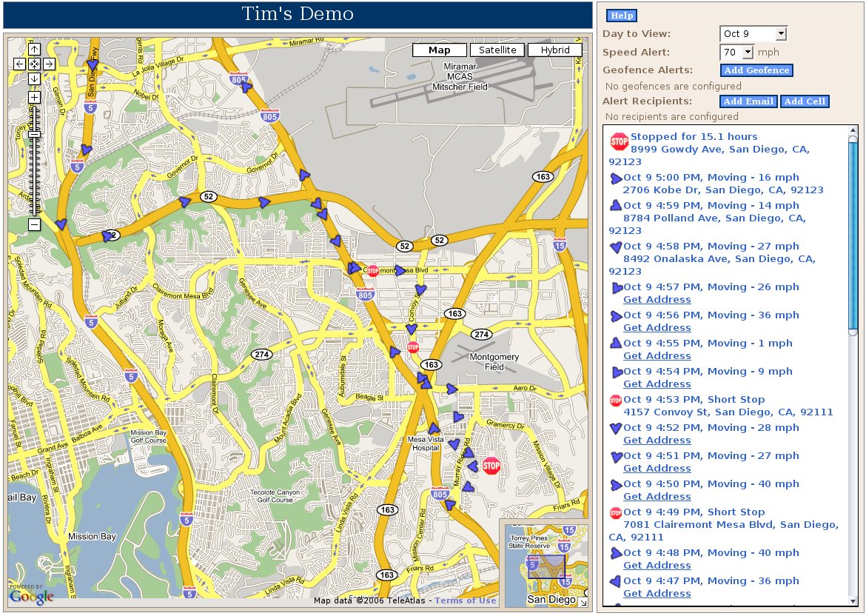Click Add Geofence button
The height and width of the screenshot is (616, 866).
pyautogui.click(x=756, y=70)
